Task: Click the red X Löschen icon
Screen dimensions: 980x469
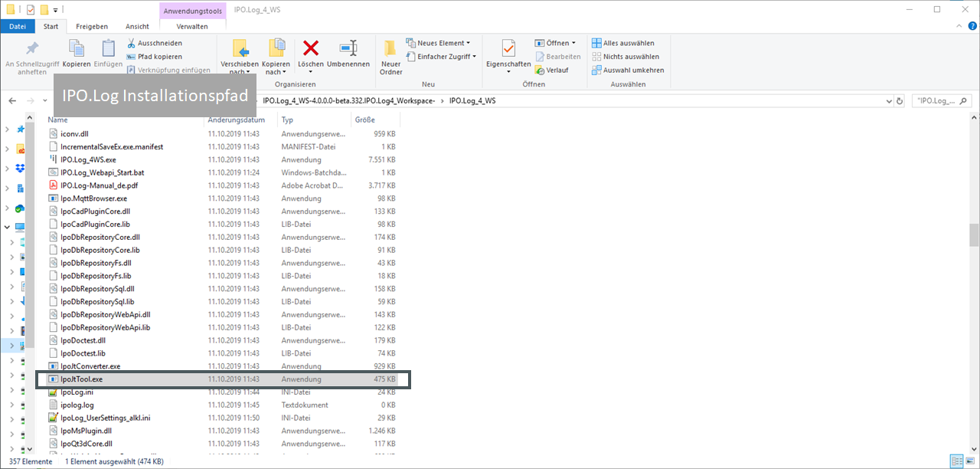Action: pos(311,48)
